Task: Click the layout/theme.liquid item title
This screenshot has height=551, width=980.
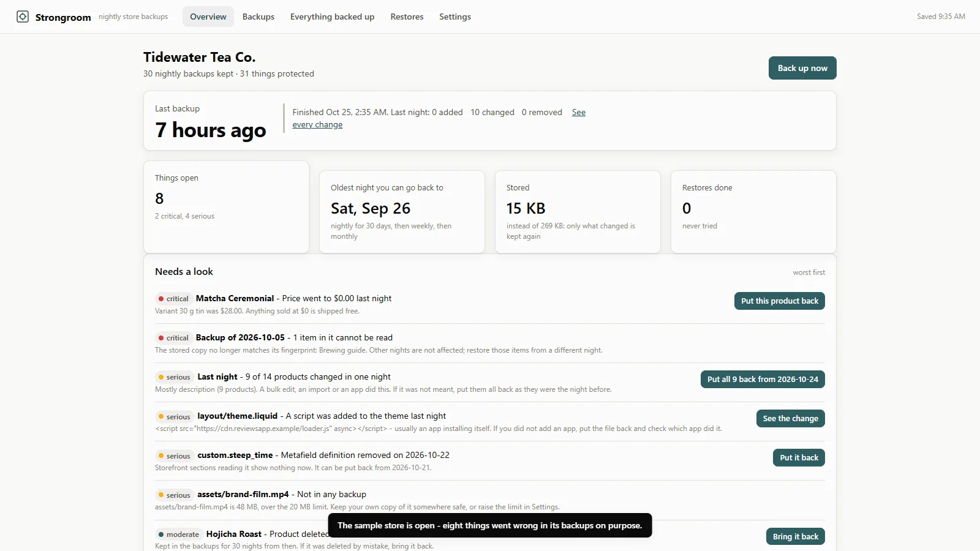Action: (237, 416)
